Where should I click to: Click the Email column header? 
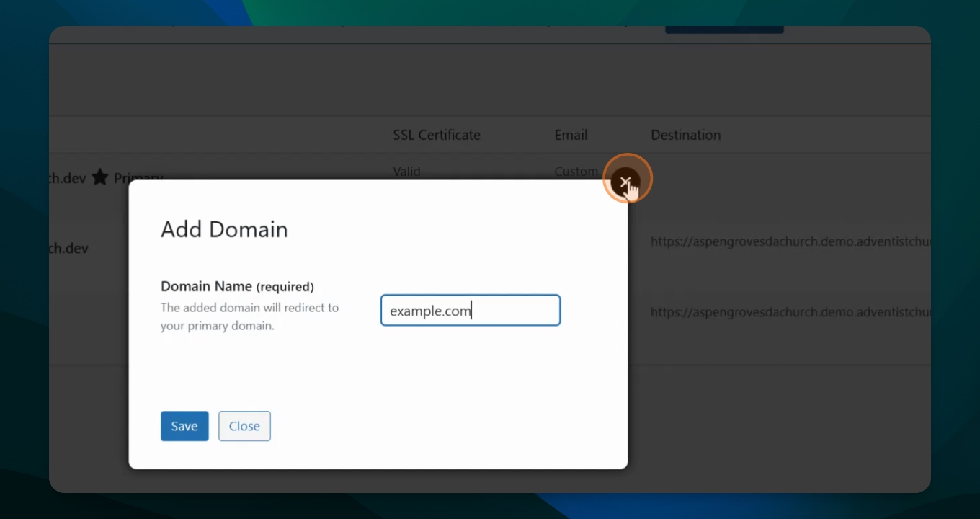click(571, 135)
